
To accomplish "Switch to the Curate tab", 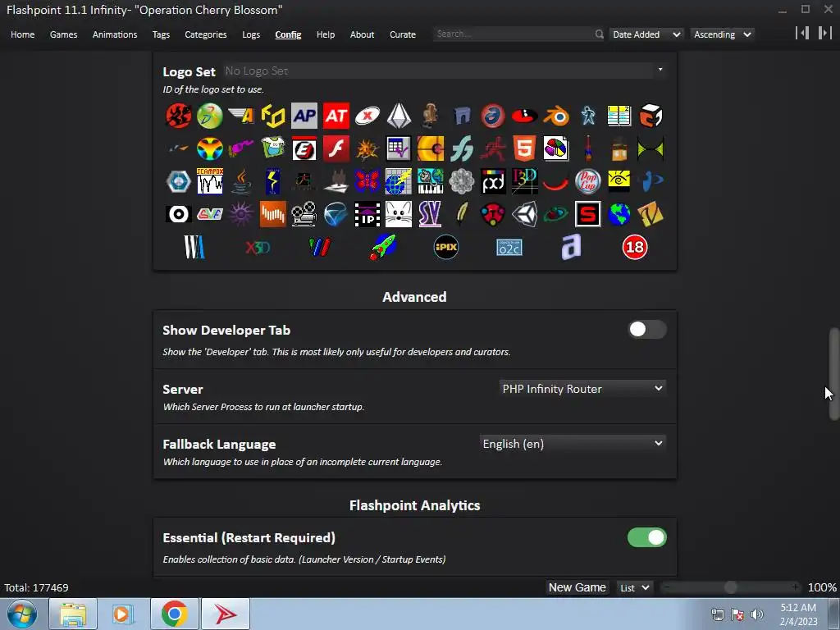I will pyautogui.click(x=403, y=34).
